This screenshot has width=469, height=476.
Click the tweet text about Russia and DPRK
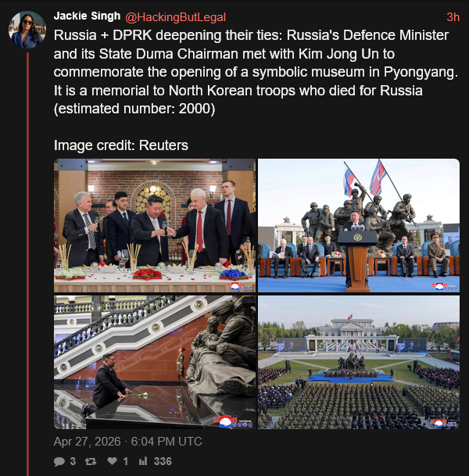coord(256,72)
